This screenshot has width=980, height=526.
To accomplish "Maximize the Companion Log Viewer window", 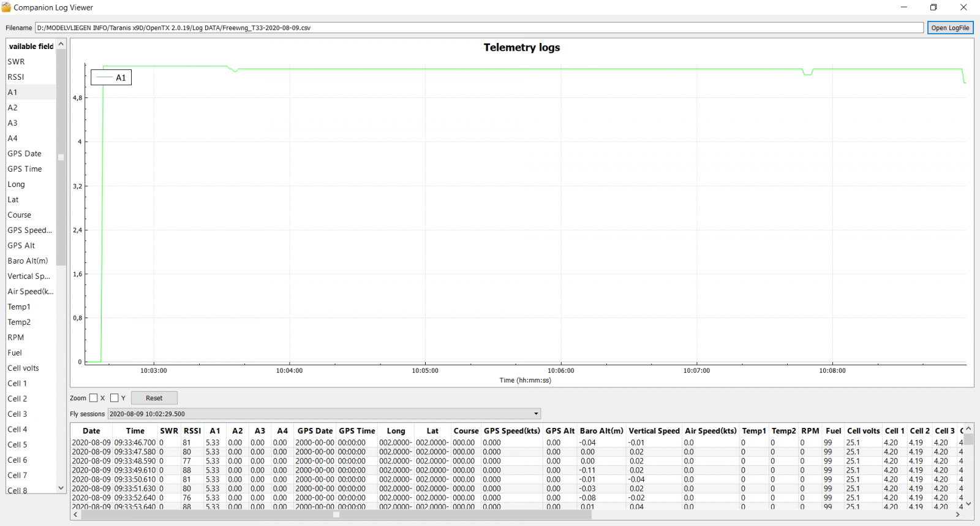I will (x=933, y=7).
